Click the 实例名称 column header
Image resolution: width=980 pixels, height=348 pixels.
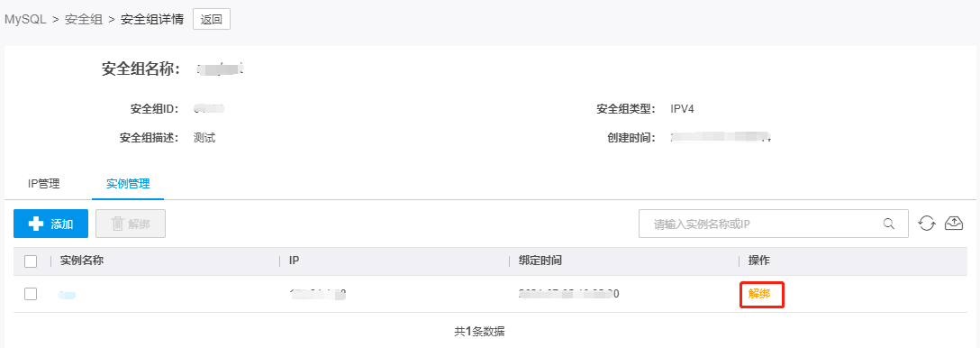pyautogui.click(x=82, y=261)
